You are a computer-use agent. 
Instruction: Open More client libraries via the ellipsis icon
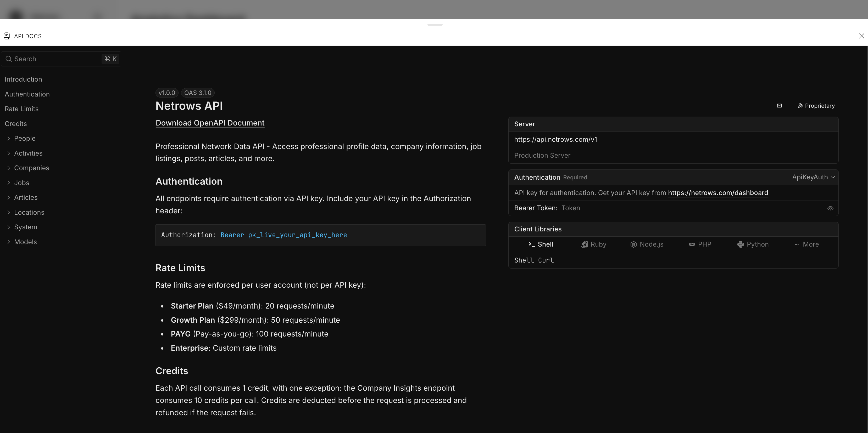(x=797, y=244)
